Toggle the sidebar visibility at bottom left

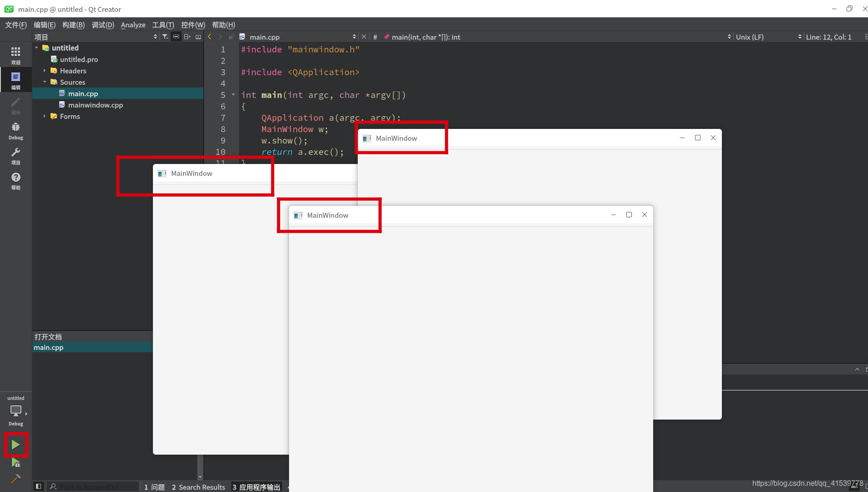[x=38, y=486]
